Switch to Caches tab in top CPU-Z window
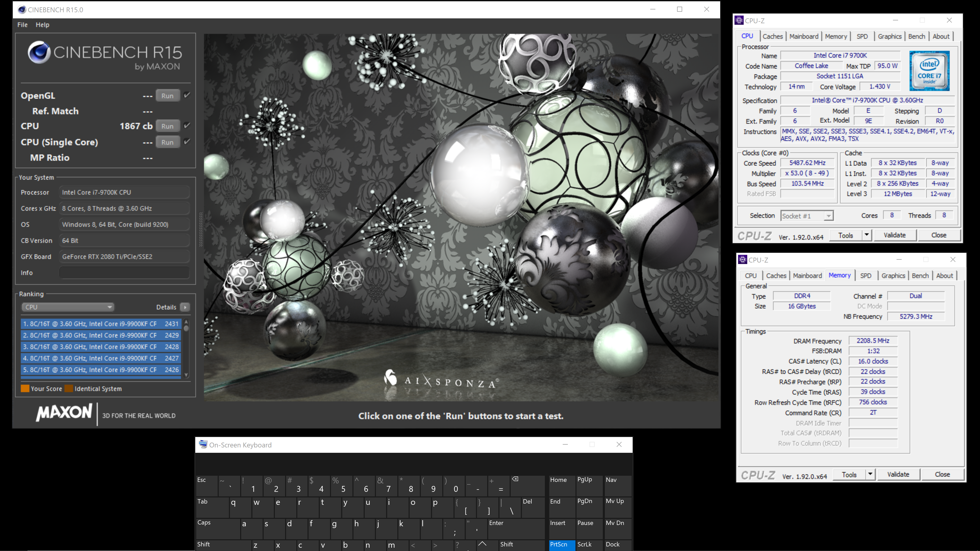This screenshot has width=980, height=551. (772, 36)
